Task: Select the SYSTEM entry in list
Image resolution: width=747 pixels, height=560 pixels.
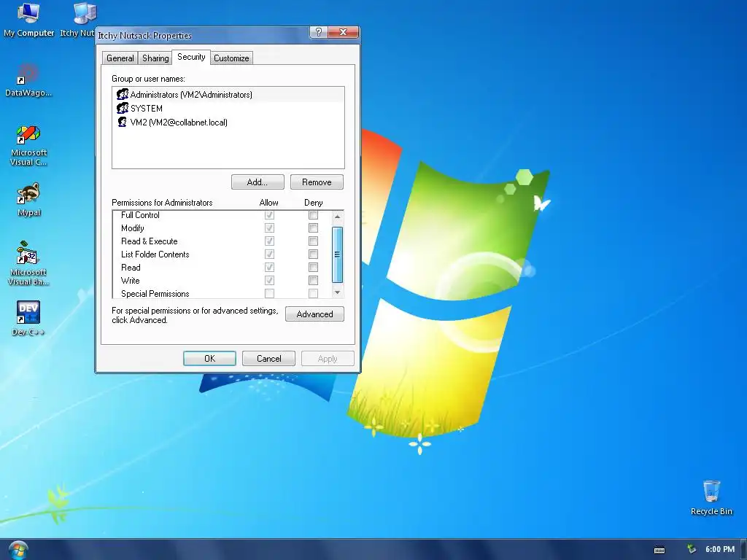Action: click(x=228, y=108)
